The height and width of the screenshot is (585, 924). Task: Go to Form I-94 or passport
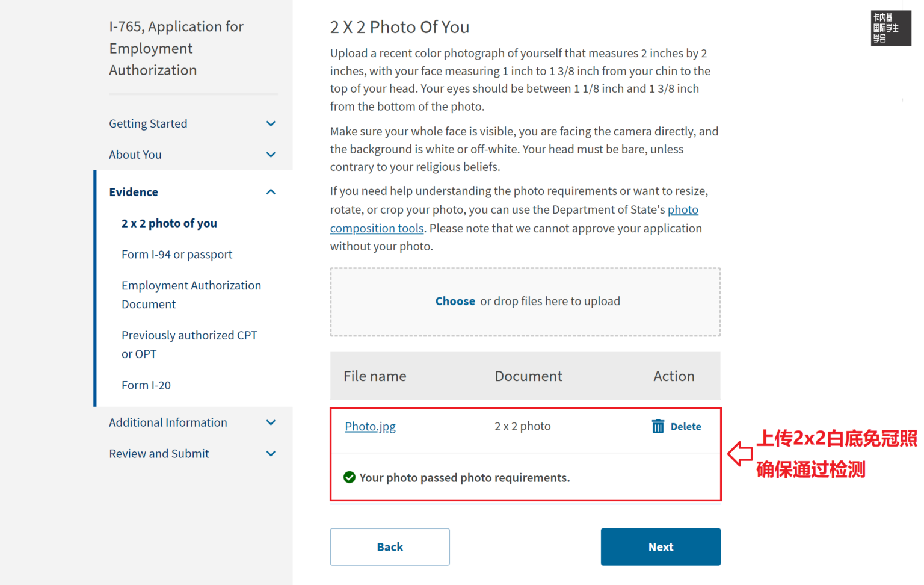(x=177, y=255)
